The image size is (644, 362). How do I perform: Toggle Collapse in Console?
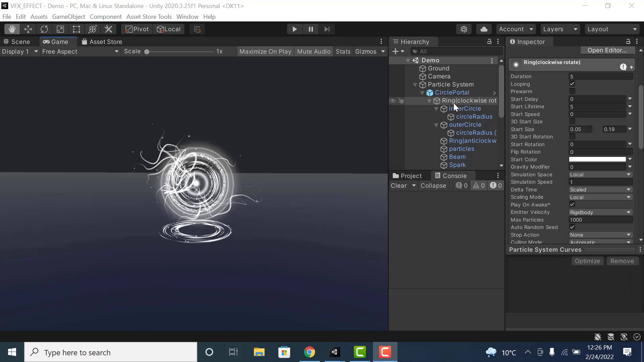point(433,186)
